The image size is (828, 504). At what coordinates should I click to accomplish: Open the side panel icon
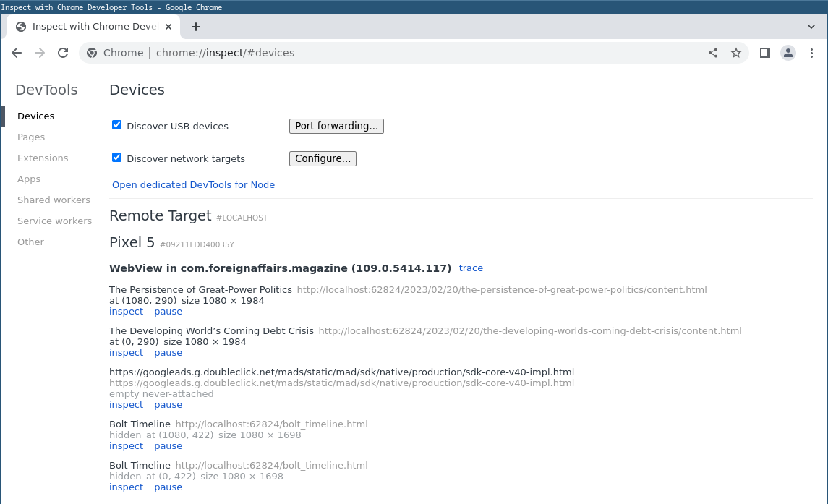tap(764, 52)
